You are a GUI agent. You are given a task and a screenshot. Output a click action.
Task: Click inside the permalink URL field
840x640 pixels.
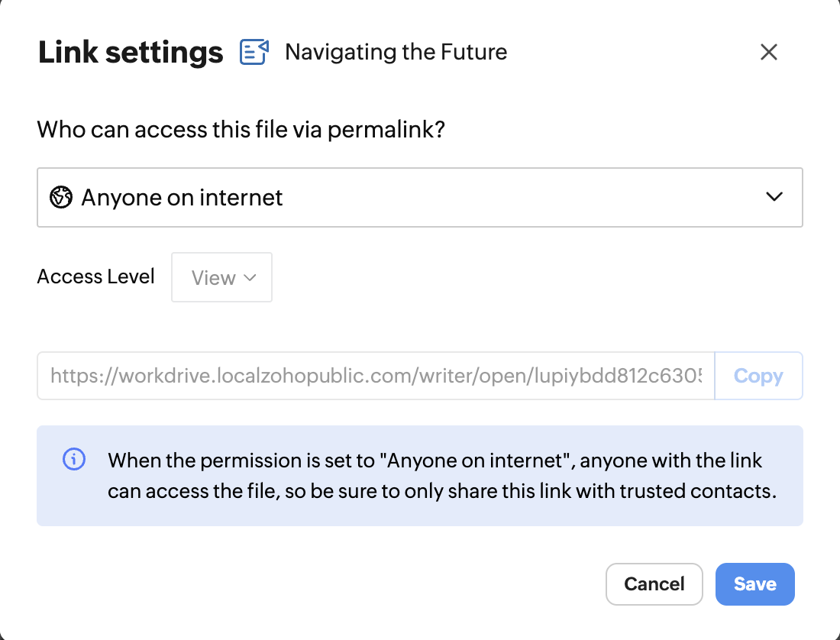376,376
